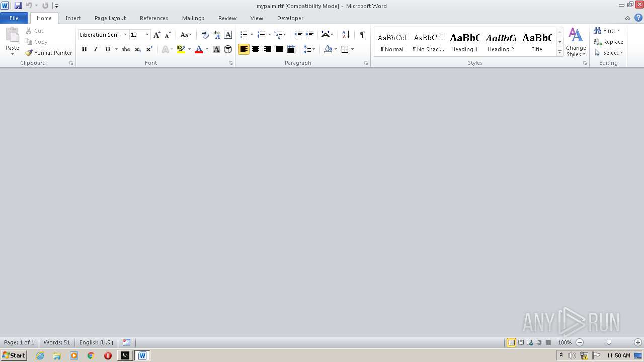The image size is (644, 362).
Task: Open Change Case dropdown
Action: pyautogui.click(x=186, y=35)
